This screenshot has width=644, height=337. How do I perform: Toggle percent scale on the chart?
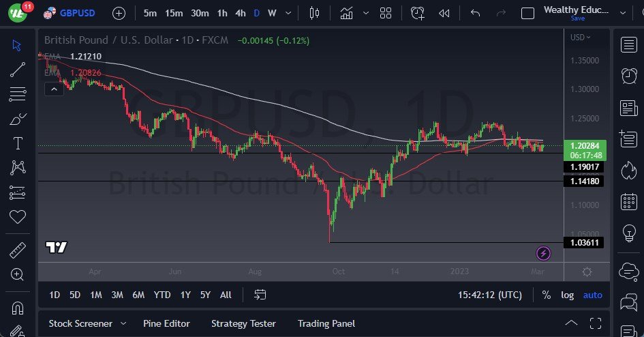pos(546,295)
